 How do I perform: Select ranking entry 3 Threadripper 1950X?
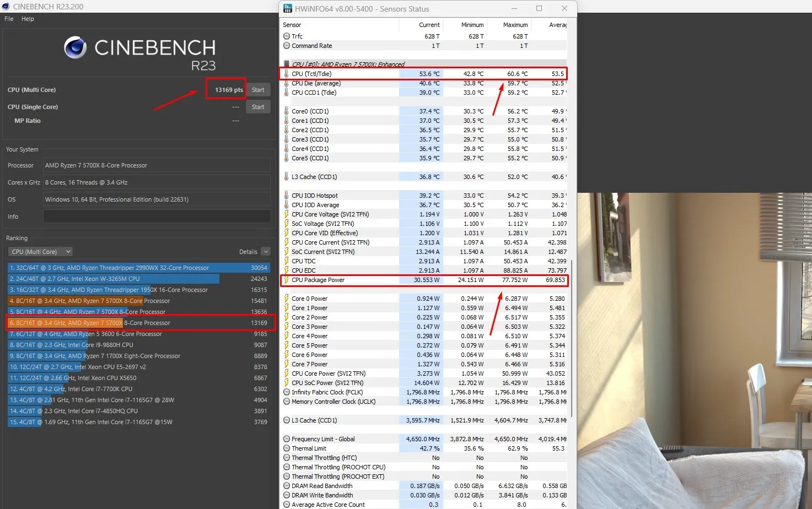pos(138,290)
